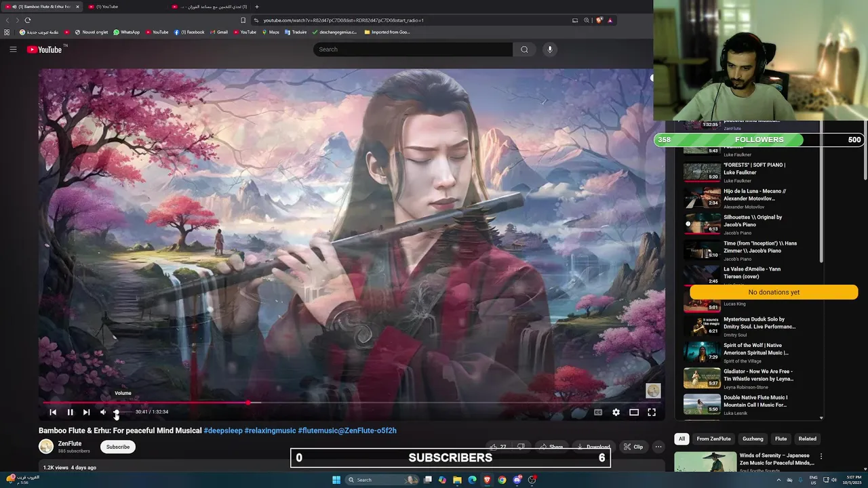Screen dimensions: 868x488
Task: Click the search magnifier button
Action: tap(524, 49)
